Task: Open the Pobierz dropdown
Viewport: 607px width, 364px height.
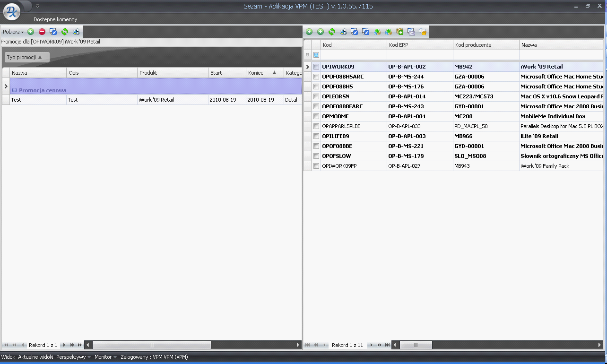Action: [13, 32]
